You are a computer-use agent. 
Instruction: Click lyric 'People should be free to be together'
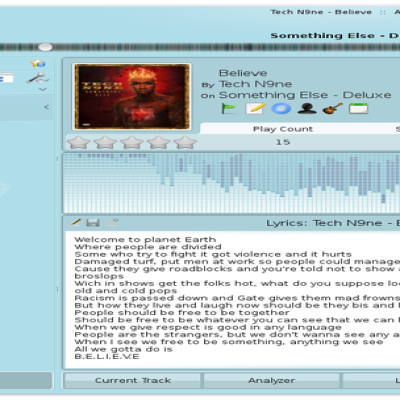(x=182, y=313)
